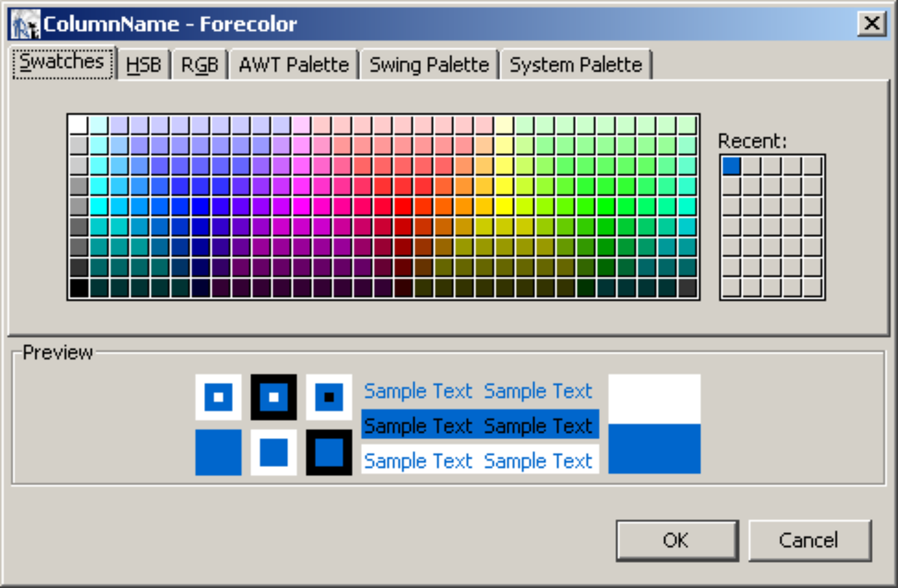
Task: Pick the blue swatch in the Recent grid
Action: coord(731,166)
